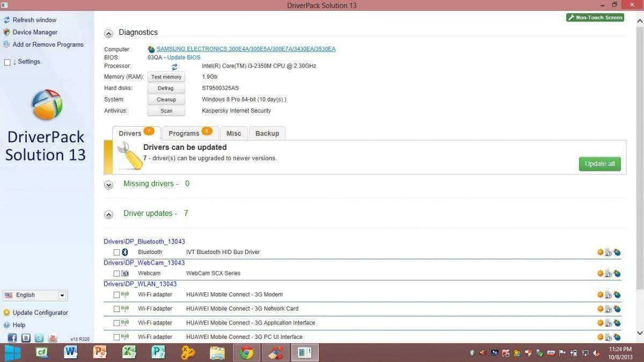Viewport: 644px width, 362px height.
Task: Click the webcam device icon in driver list
Action: (x=125, y=273)
